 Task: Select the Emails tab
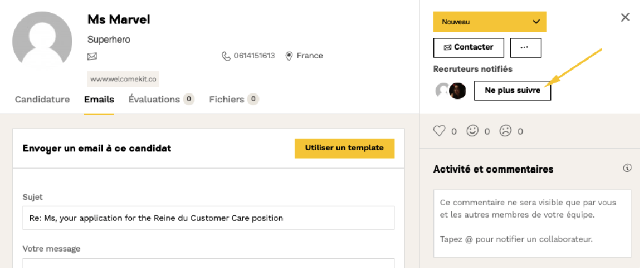tap(99, 100)
